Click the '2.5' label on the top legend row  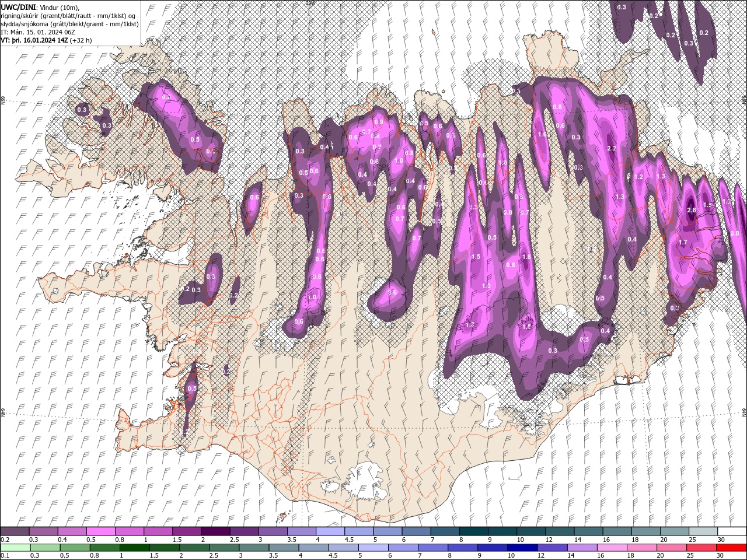(x=234, y=540)
